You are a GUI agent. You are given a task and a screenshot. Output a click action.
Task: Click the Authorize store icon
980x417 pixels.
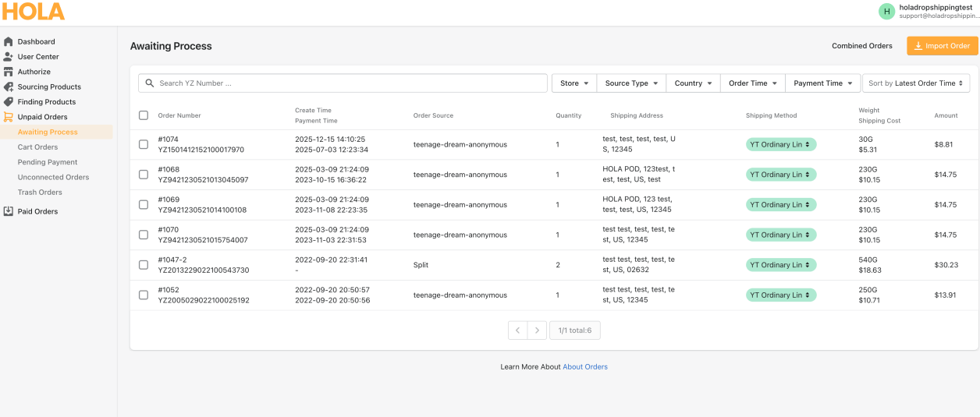(x=9, y=72)
